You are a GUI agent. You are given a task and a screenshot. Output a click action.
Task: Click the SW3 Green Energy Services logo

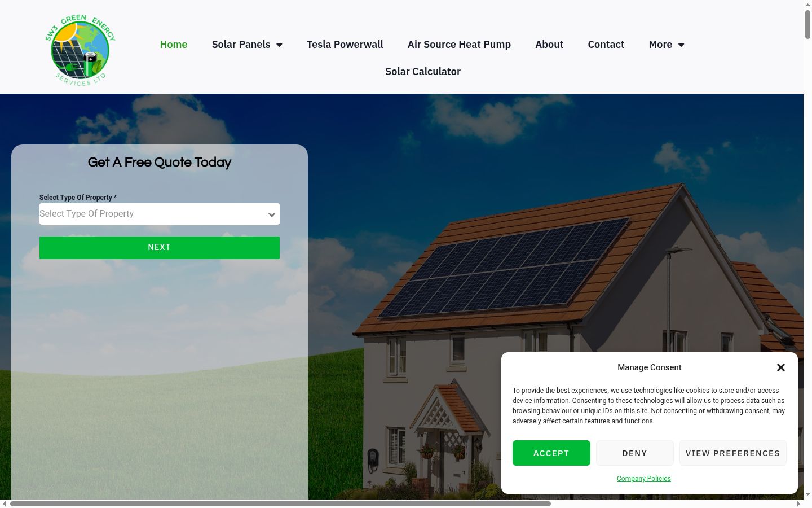coord(80,51)
